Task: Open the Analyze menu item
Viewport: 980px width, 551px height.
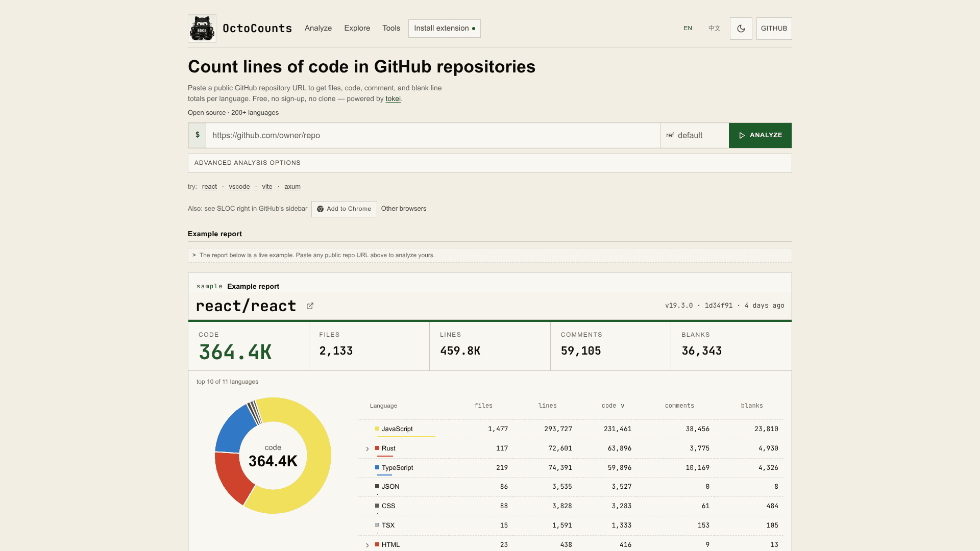Action: point(318,29)
